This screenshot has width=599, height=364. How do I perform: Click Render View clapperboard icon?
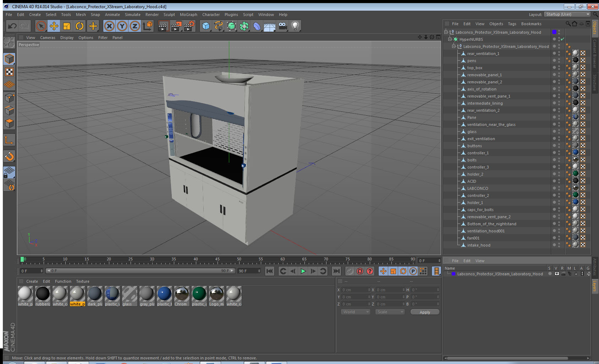point(163,26)
